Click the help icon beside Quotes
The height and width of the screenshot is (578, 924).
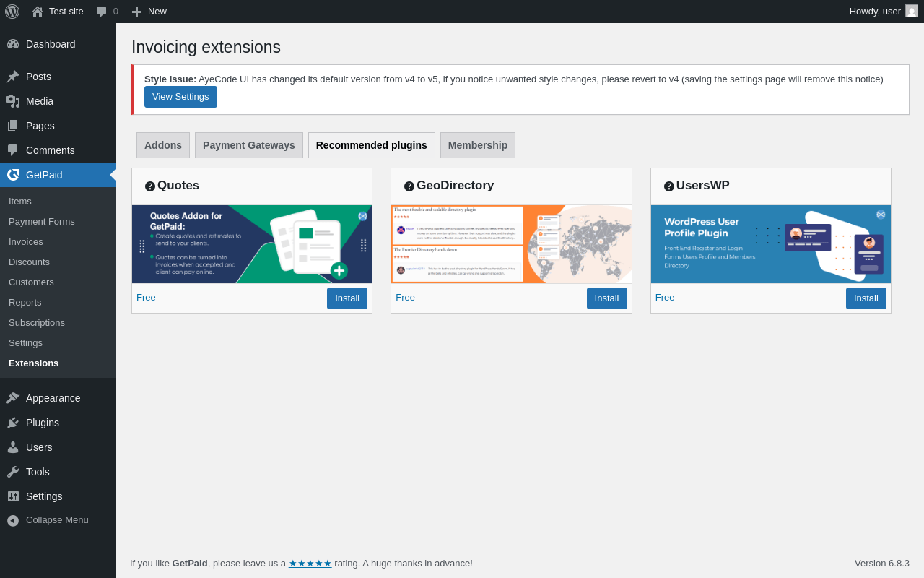point(150,186)
